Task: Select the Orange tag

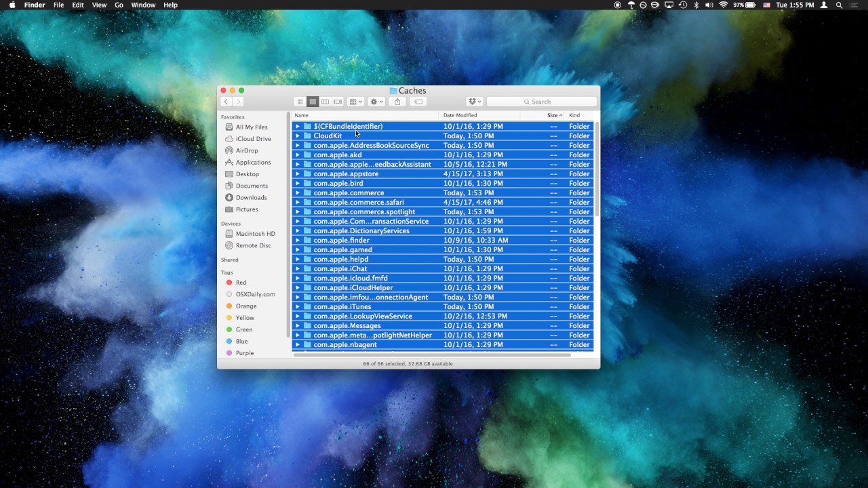Action: [245, 306]
